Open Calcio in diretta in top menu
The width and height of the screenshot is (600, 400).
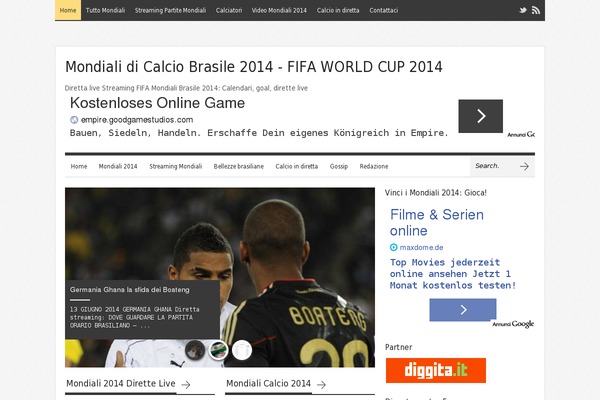click(338, 10)
